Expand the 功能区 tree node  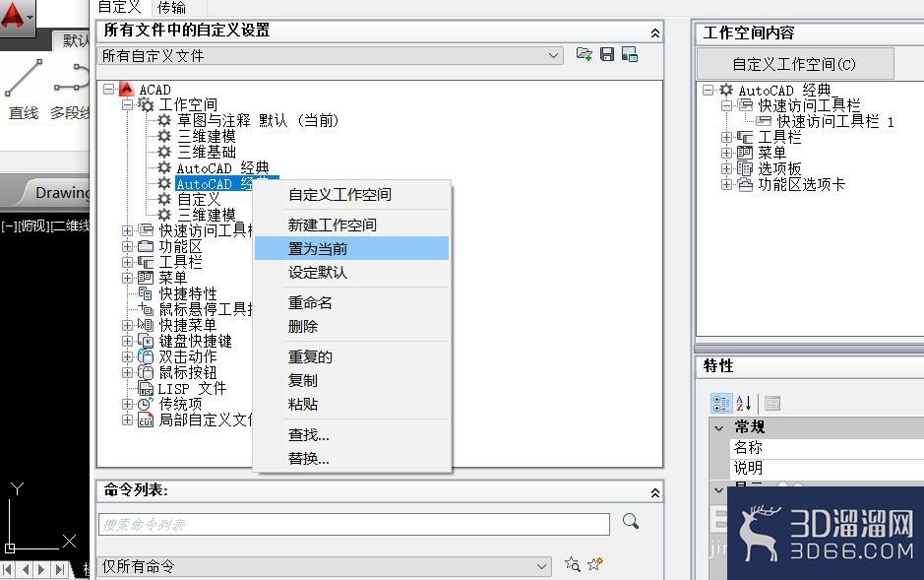[x=127, y=246]
